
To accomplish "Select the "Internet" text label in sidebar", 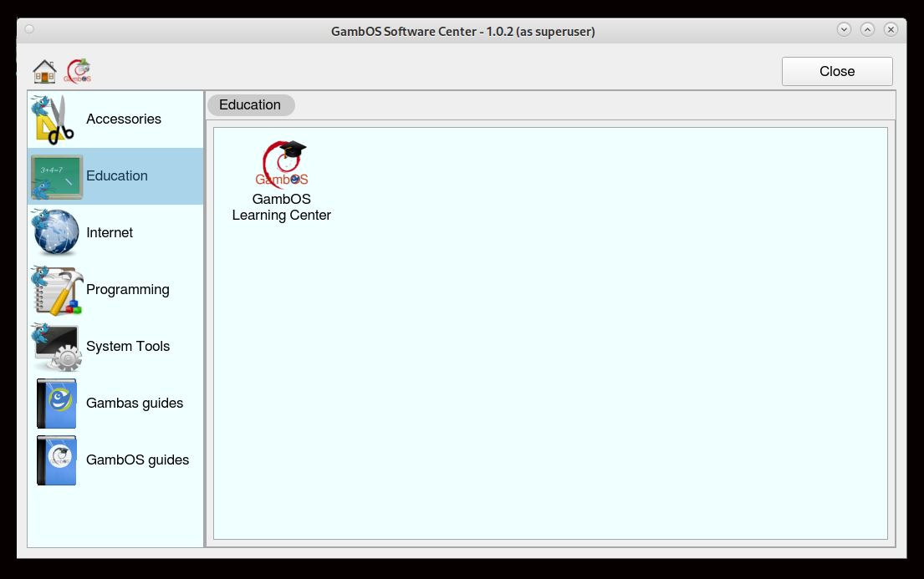I will [110, 233].
